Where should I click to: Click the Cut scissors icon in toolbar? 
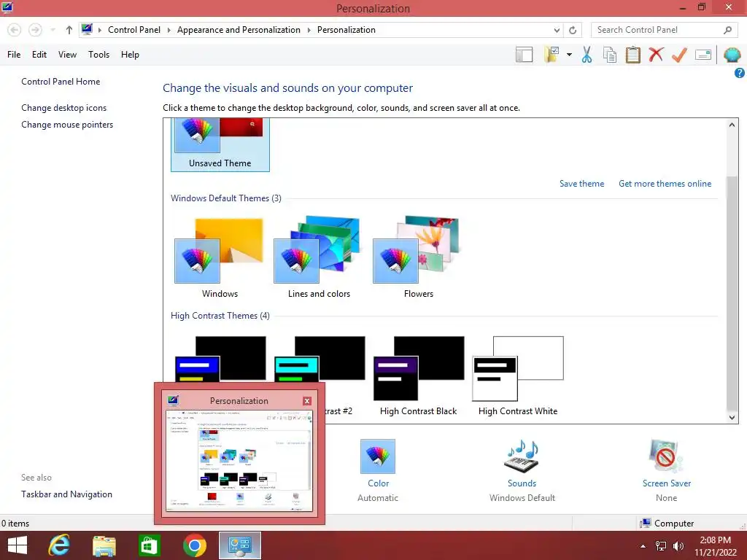click(x=587, y=55)
